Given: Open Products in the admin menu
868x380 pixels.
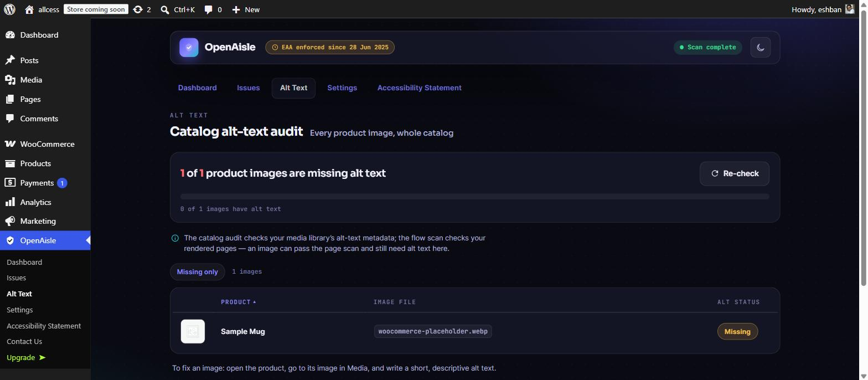Looking at the screenshot, I should tap(35, 163).
